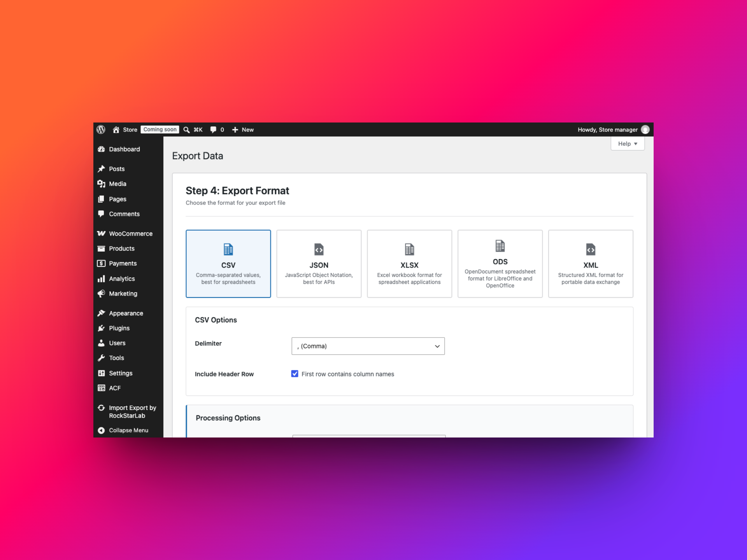Open the Delimiter dropdown
Image resolution: width=747 pixels, height=560 pixels.
[x=368, y=346]
